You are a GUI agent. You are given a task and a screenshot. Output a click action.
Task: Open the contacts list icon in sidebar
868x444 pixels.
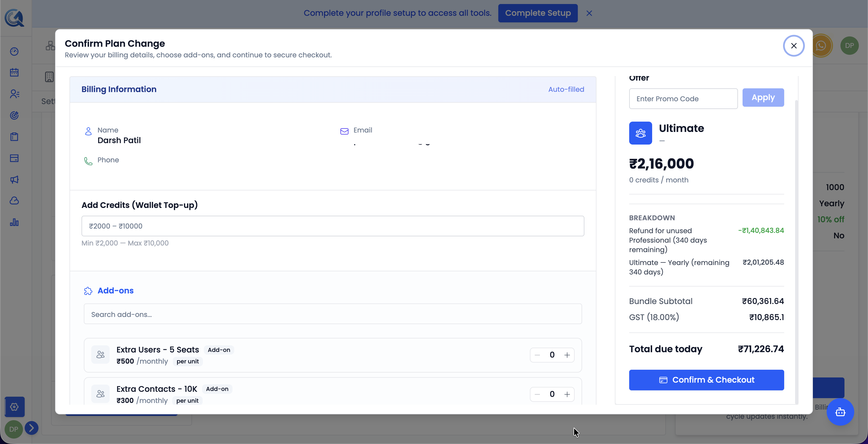[14, 94]
